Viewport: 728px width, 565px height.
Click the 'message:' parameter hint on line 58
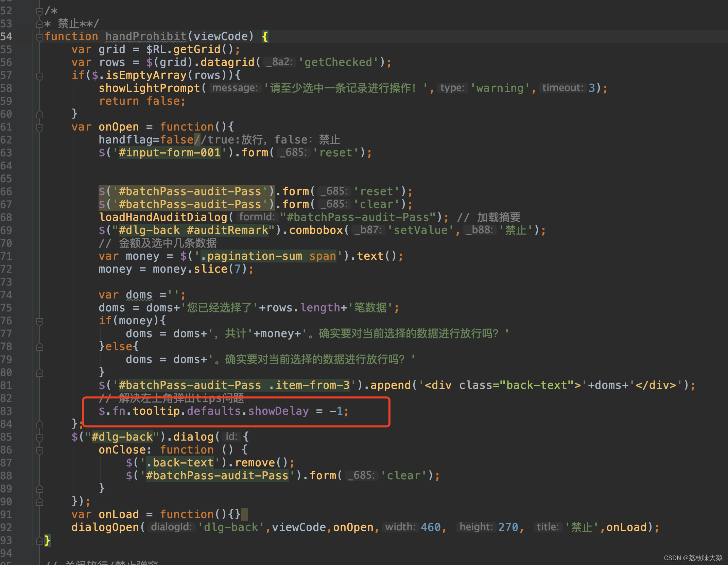click(x=235, y=88)
